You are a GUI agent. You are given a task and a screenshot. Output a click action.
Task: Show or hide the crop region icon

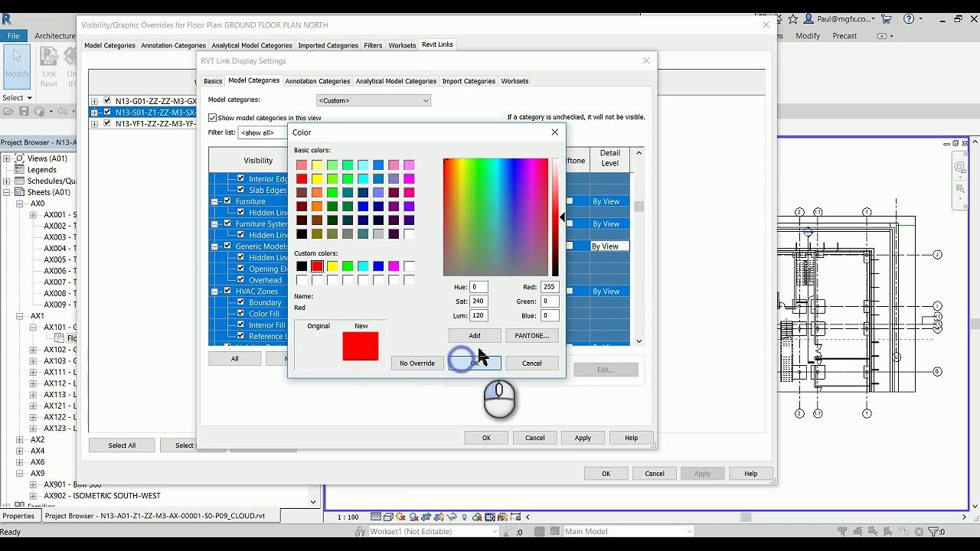pyautogui.click(x=439, y=517)
